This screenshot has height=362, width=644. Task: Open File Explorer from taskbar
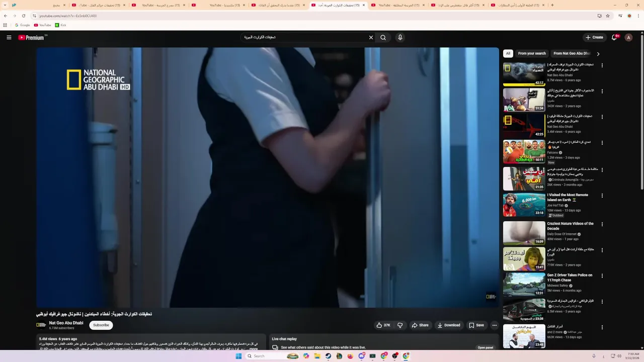click(x=317, y=356)
